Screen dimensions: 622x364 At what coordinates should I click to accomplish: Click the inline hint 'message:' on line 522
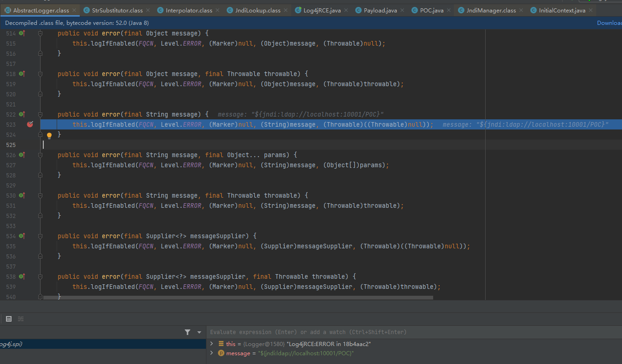point(233,114)
